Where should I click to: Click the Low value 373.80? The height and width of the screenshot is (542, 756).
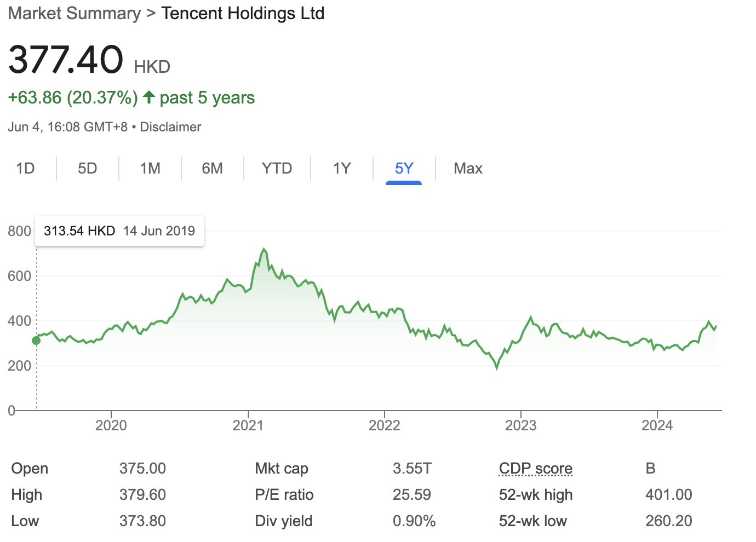pyautogui.click(x=142, y=521)
